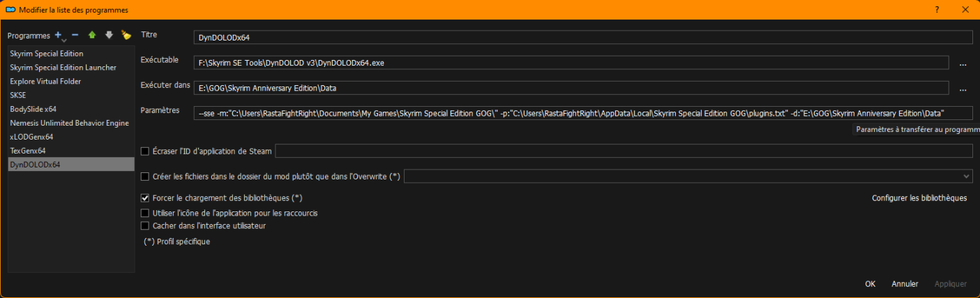The image size is (980, 298).
Task: Check 'Cacher dans l'interface utilisateur' option
Action: point(145,226)
